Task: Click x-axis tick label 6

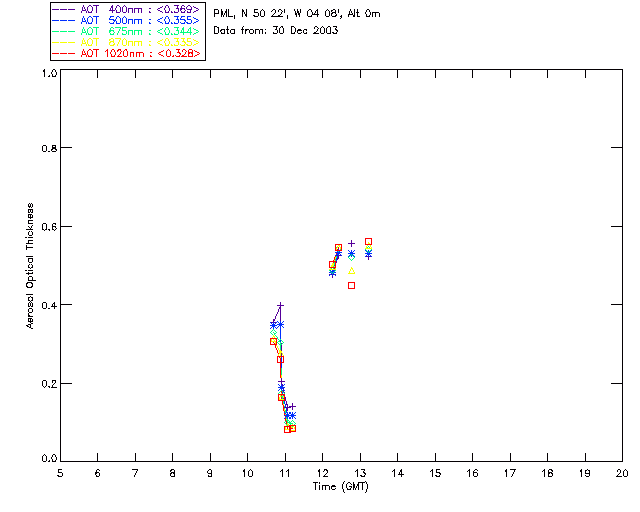Action: point(98,474)
